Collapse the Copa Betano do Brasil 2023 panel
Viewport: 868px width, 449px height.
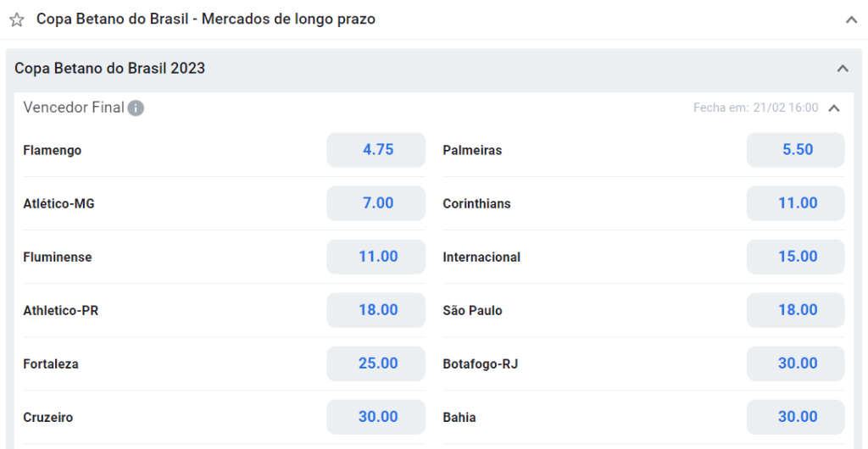click(843, 69)
